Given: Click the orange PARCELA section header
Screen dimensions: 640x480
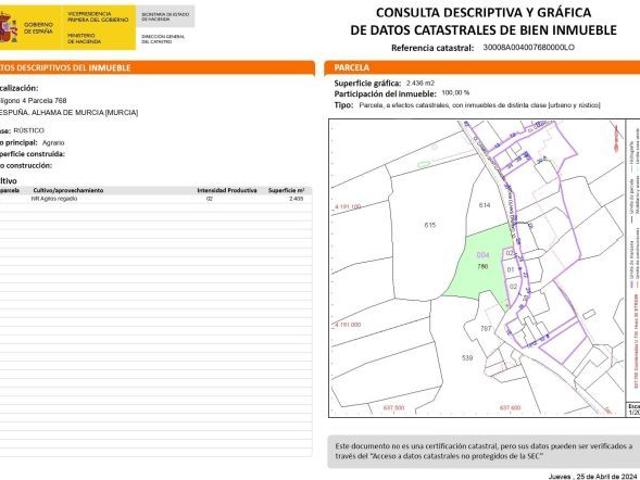Looking at the screenshot, I should point(479,67).
